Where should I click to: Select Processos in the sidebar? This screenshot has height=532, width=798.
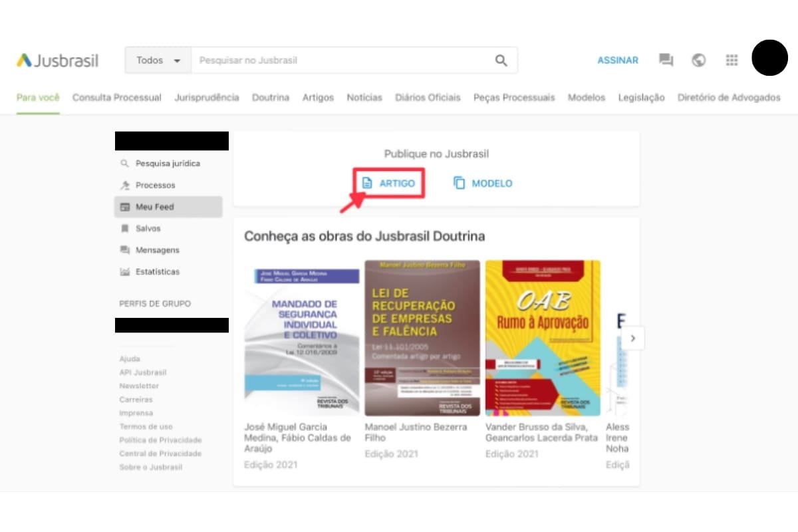pos(155,186)
